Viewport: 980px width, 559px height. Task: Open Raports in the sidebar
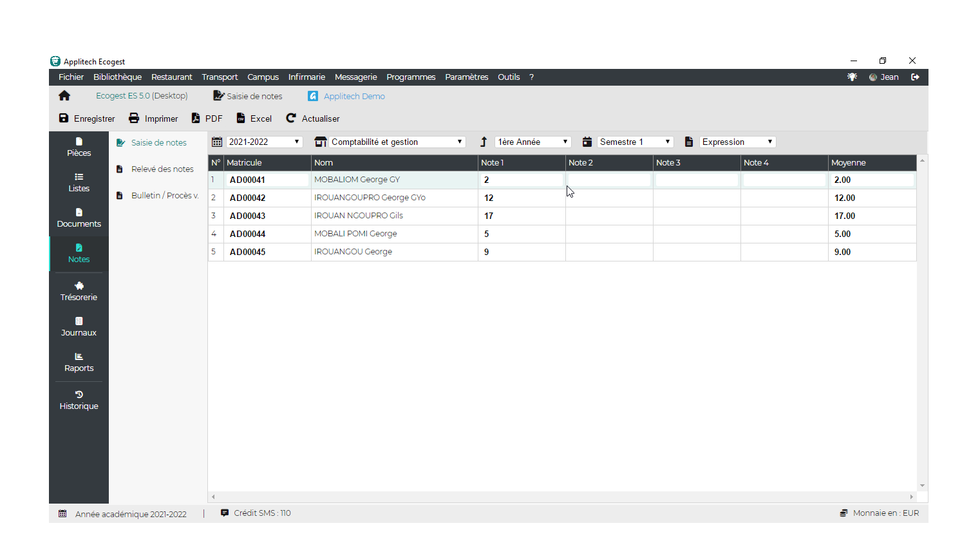point(79,363)
